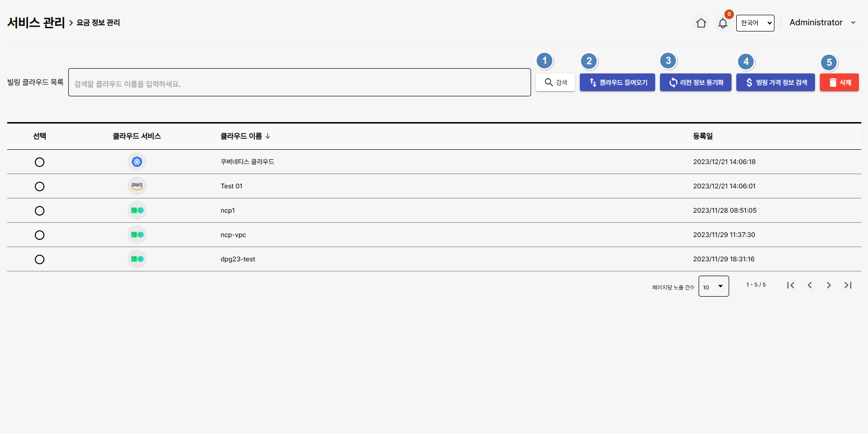Click the cloud service icon for ncp1

tap(137, 210)
